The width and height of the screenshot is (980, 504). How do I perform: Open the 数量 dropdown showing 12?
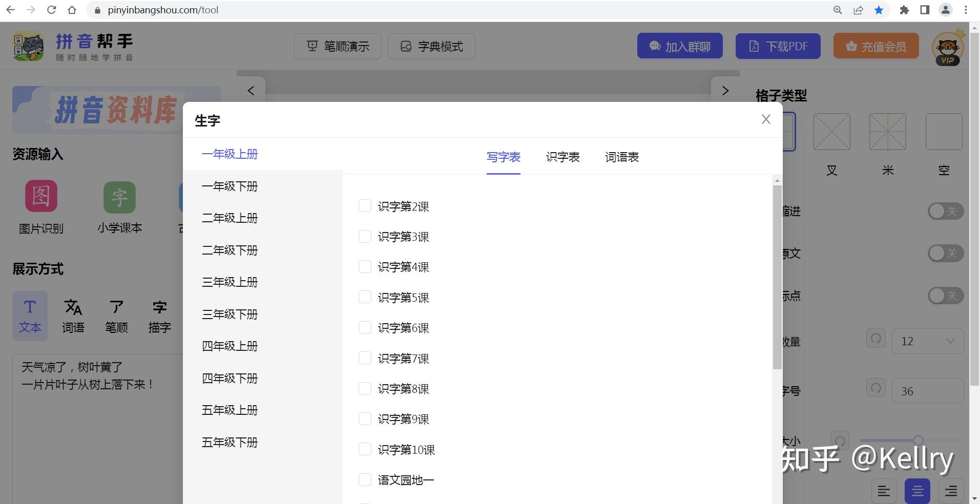click(x=928, y=341)
